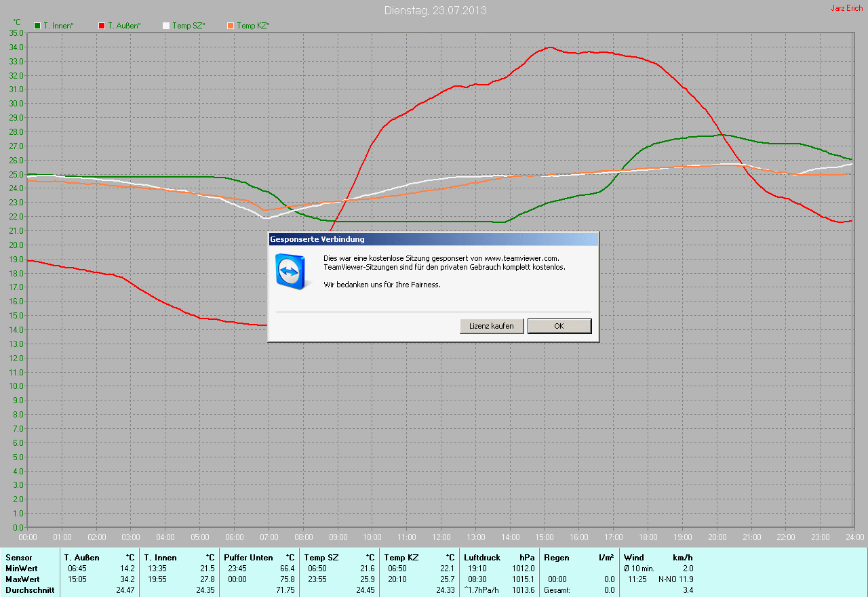
Task: Click the www.teamviewer.com text in the dialog
Action: (521, 258)
